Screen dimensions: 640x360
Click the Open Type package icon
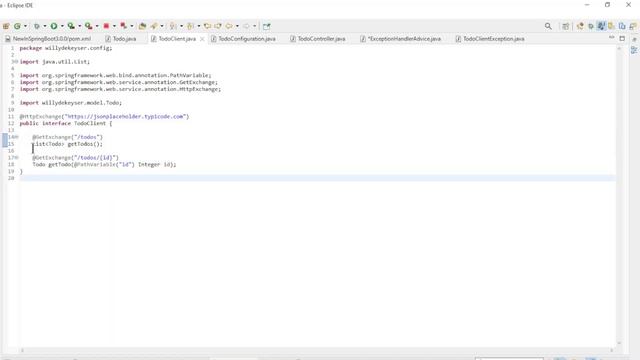(142, 26)
